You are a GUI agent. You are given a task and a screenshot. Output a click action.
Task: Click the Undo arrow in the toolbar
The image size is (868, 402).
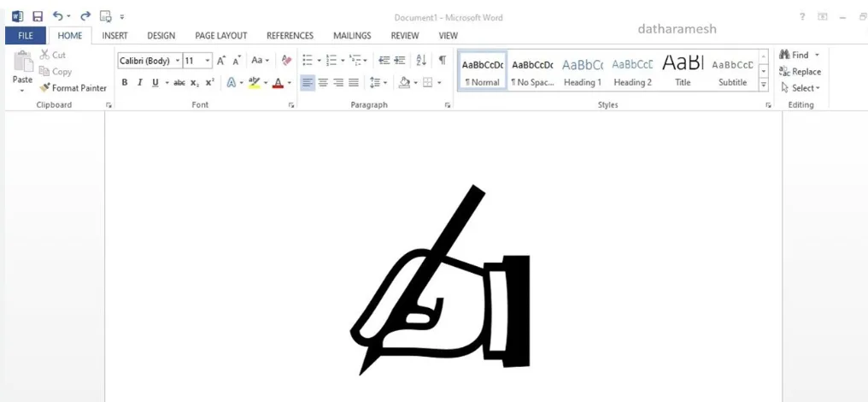coord(58,16)
